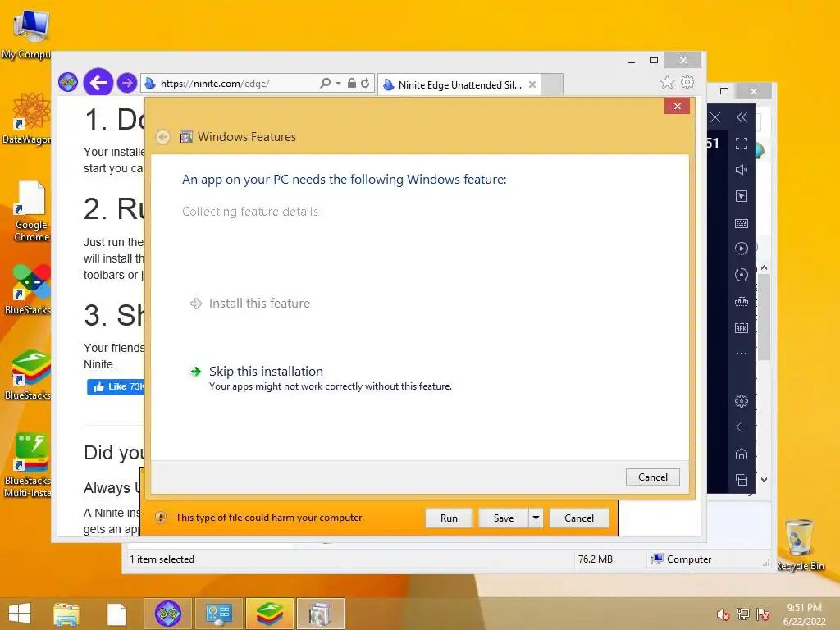Click the 1 item selected status text

click(x=162, y=559)
